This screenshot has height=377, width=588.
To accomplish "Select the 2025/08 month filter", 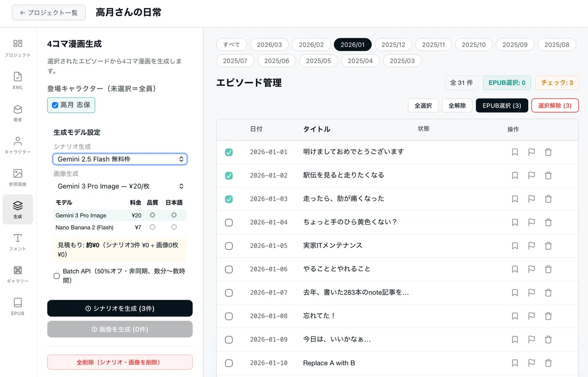I will coord(557,45).
